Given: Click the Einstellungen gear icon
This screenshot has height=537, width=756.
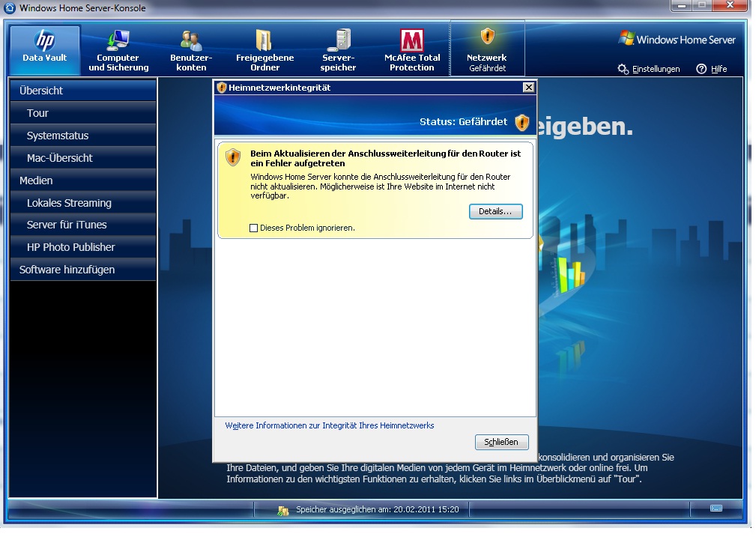Looking at the screenshot, I should 623,69.
